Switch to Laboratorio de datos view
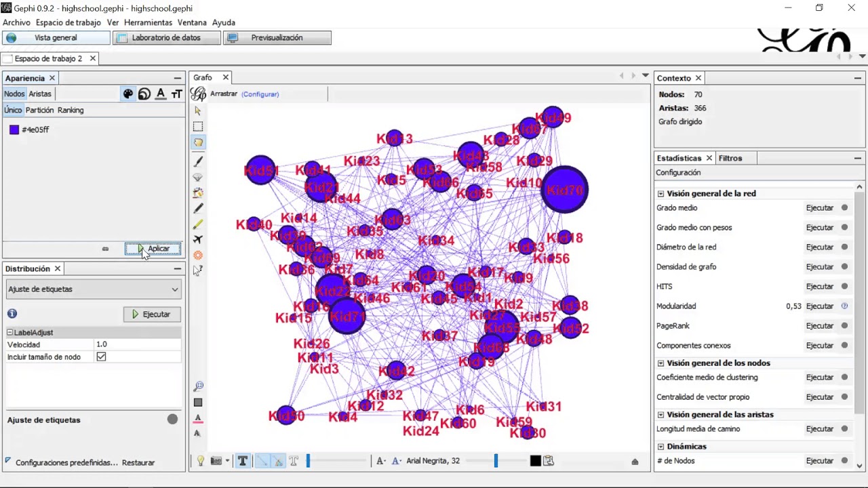The height and width of the screenshot is (488, 868). click(166, 38)
